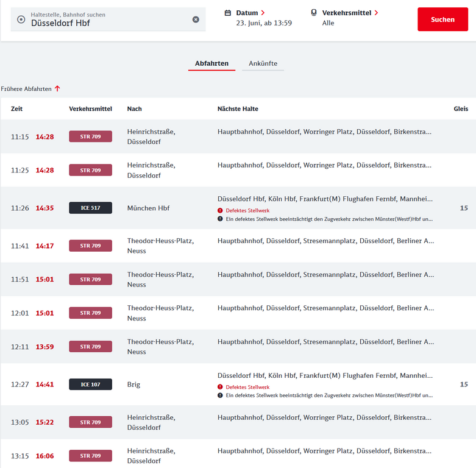476x468 pixels.
Task: Click the date value '23. Juni, ab 13:59'
Action: tap(264, 23)
